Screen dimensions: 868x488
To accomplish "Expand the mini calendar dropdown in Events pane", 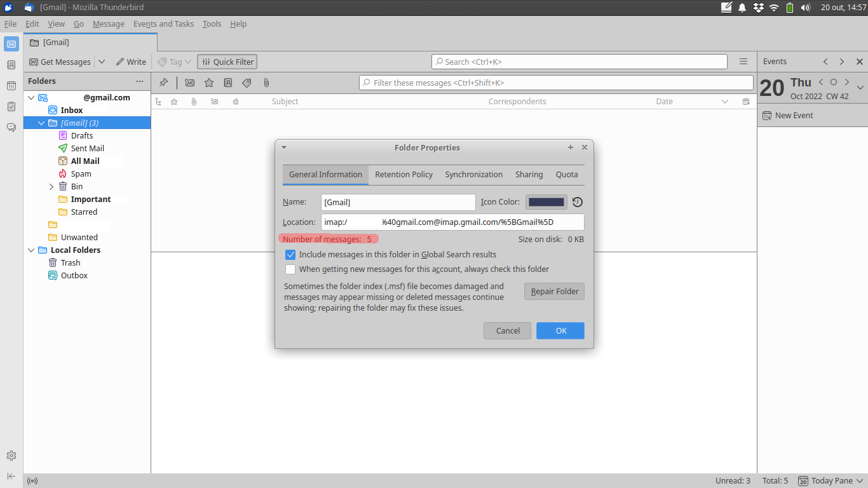I will point(860,88).
